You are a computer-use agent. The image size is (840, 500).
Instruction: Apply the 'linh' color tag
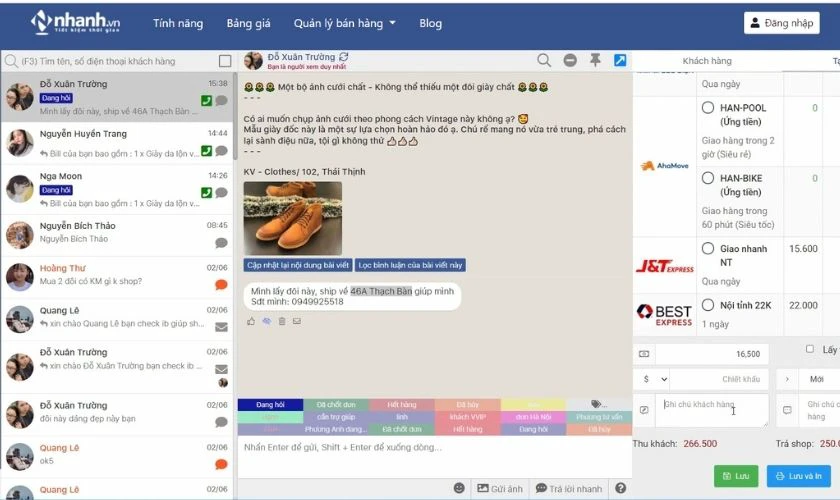coord(402,416)
